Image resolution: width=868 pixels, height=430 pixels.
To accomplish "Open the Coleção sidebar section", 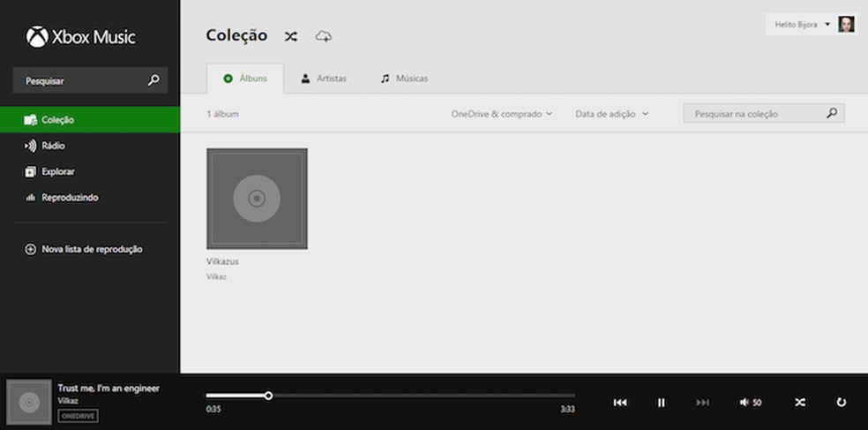I will pos(90,120).
